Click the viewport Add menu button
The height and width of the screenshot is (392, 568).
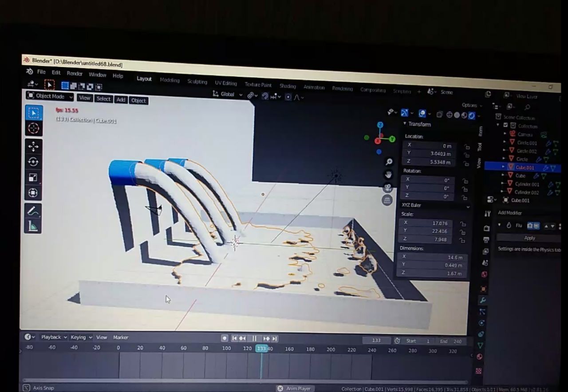121,100
